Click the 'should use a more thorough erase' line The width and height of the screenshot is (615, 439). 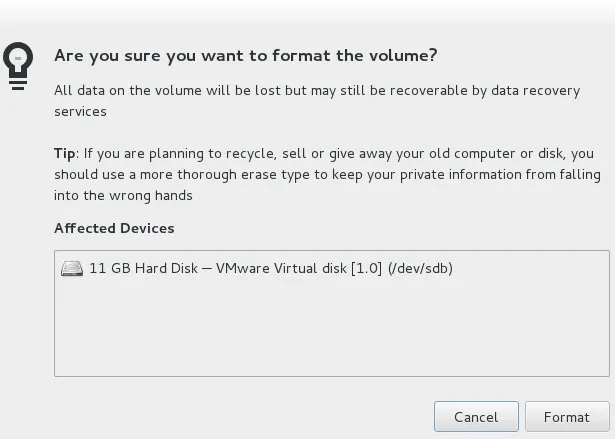click(328, 175)
